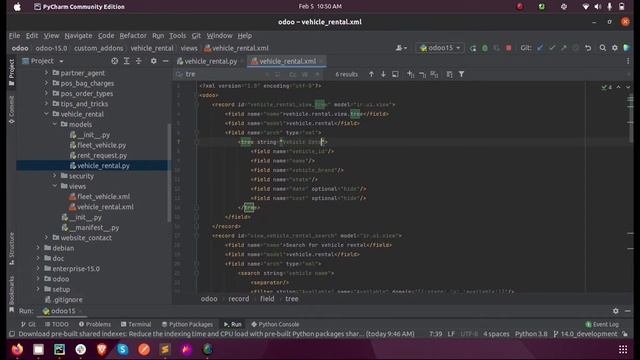Open the Problems tool window
The height and width of the screenshot is (360, 640).
click(95, 324)
